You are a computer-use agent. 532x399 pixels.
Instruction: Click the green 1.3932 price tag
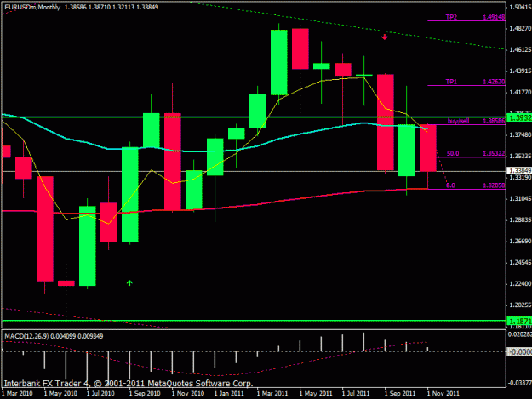click(x=519, y=117)
